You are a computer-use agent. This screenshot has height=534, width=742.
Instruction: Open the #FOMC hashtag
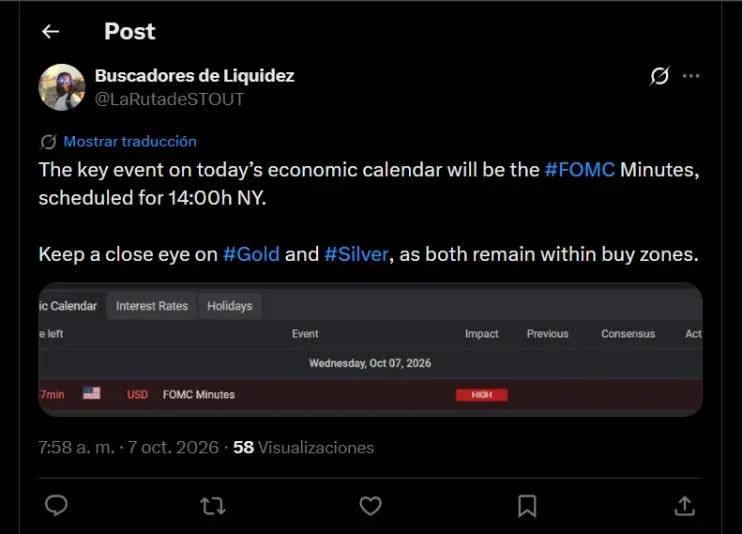[580, 169]
